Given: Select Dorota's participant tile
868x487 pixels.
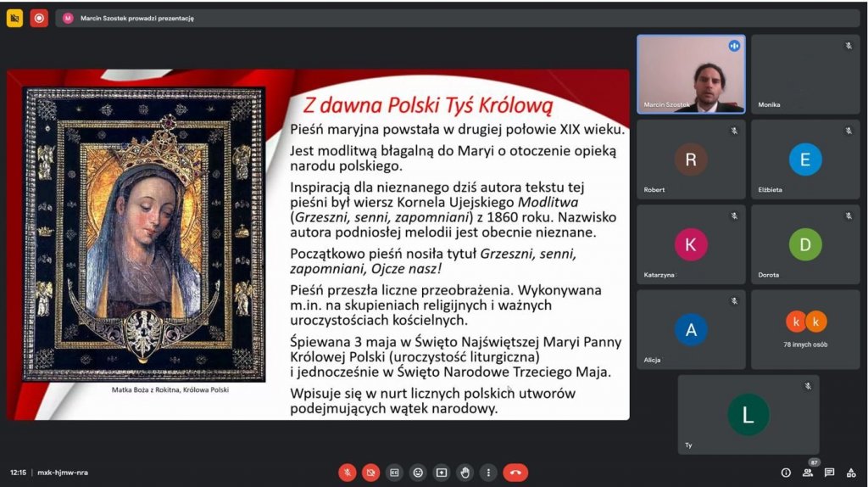Looking at the screenshot, I should click(805, 245).
